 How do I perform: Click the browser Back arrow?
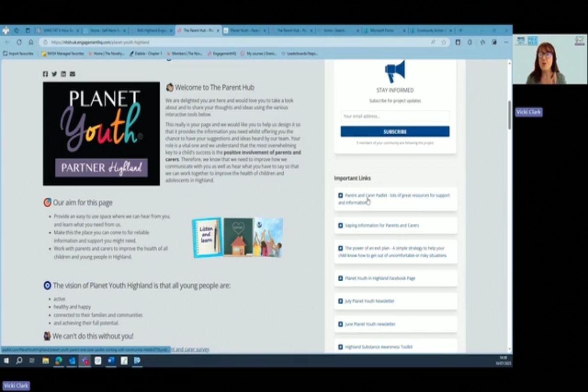tap(7, 42)
